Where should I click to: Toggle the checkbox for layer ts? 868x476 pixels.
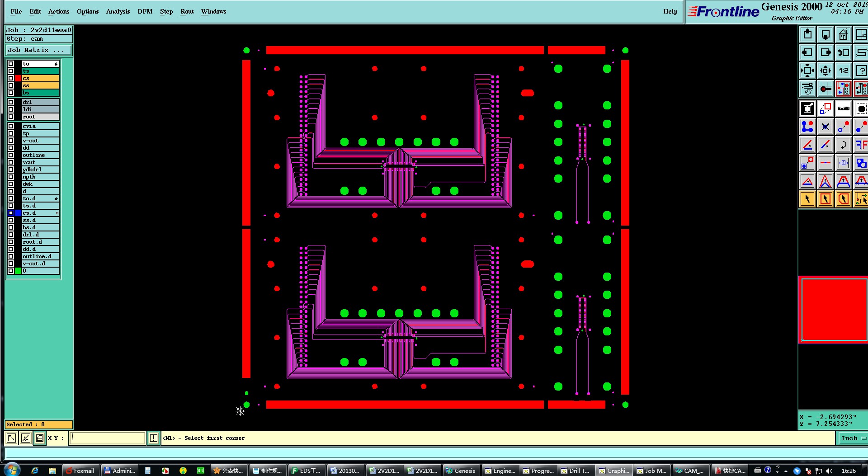tap(11, 71)
